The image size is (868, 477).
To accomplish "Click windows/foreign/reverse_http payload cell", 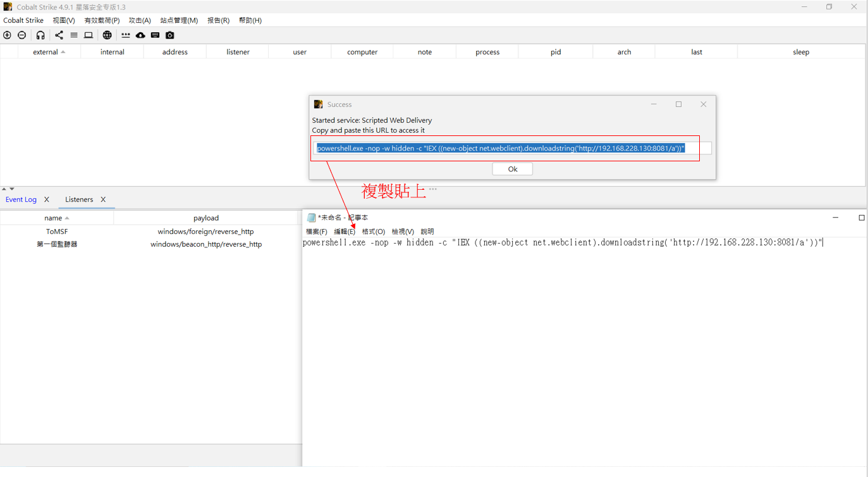I will (206, 232).
